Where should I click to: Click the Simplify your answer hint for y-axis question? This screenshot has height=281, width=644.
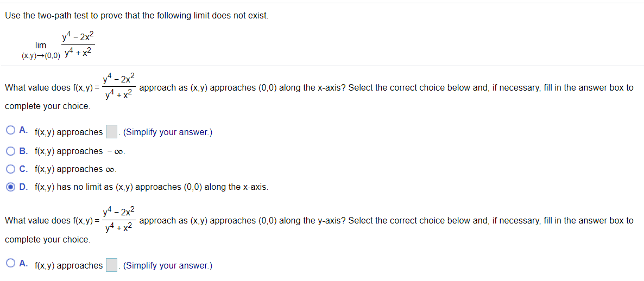point(167,266)
